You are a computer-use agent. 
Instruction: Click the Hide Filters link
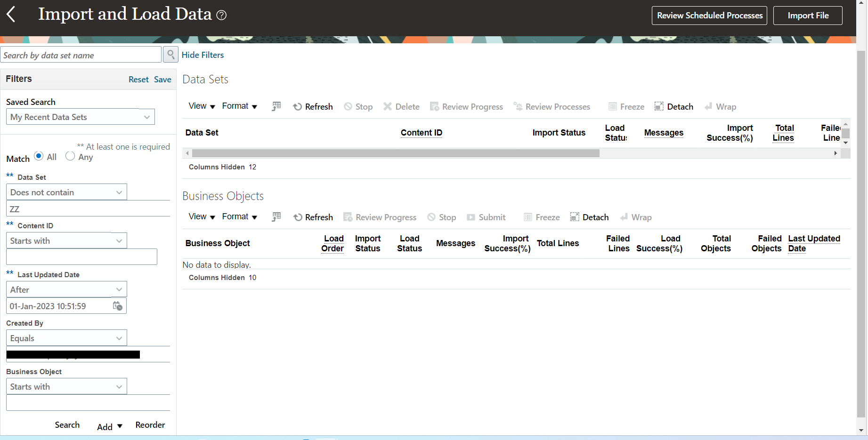(x=203, y=55)
